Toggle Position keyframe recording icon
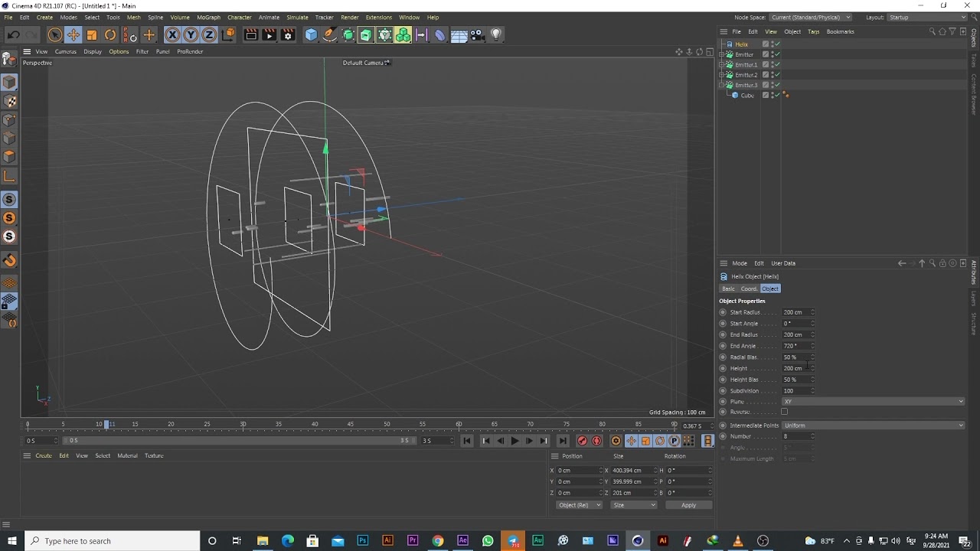 [631, 441]
